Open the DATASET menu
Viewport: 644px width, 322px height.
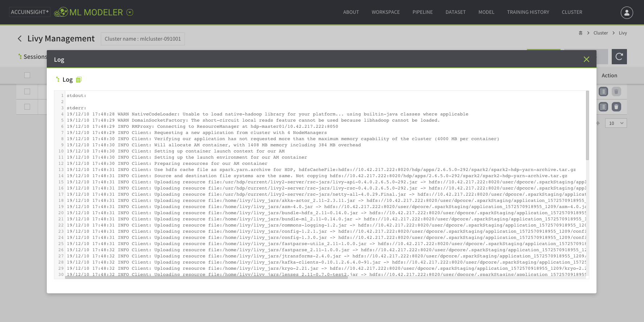tap(455, 12)
